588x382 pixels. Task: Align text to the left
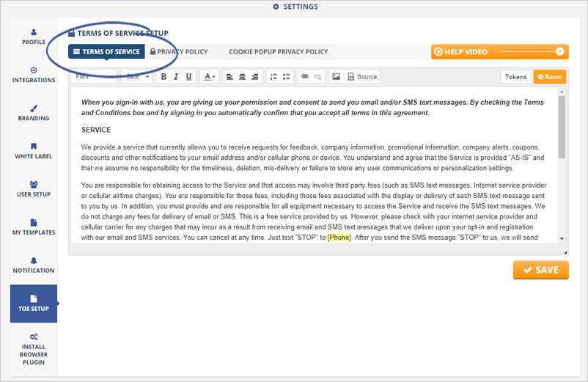click(x=229, y=77)
